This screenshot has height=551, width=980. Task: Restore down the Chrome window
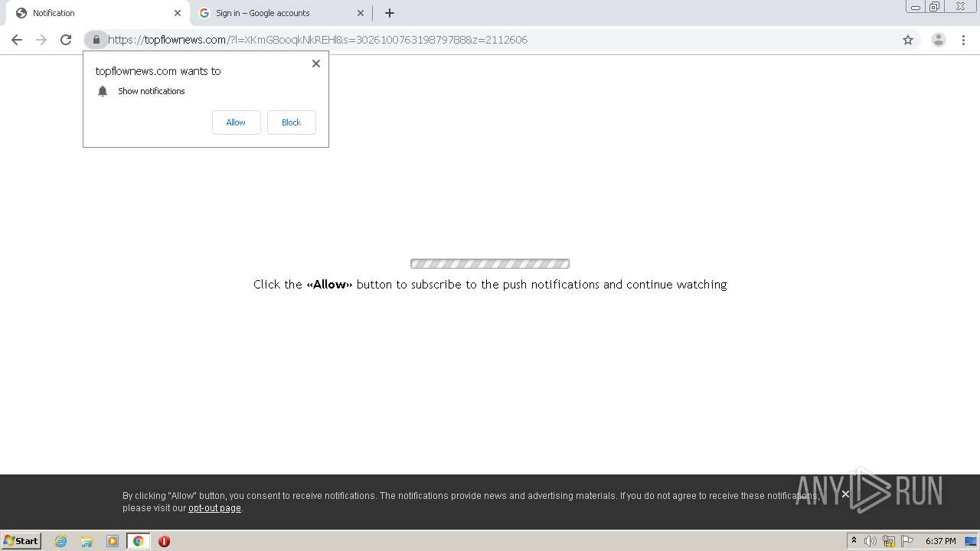point(935,7)
